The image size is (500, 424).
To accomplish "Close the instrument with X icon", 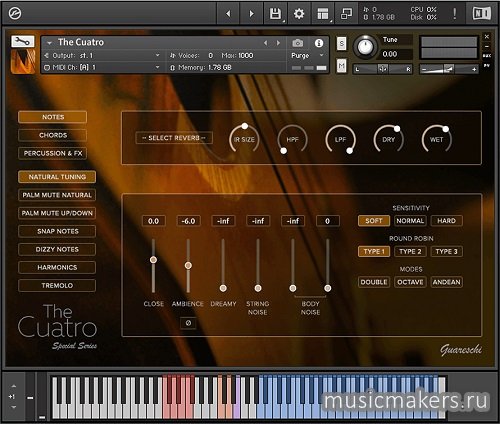I will click(x=487, y=37).
